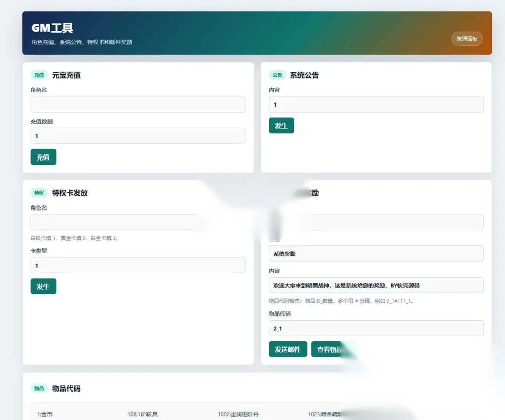Image resolution: width=505 pixels, height=420 pixels.
Task: Select the 1:金币 item code entry
Action: point(45,414)
